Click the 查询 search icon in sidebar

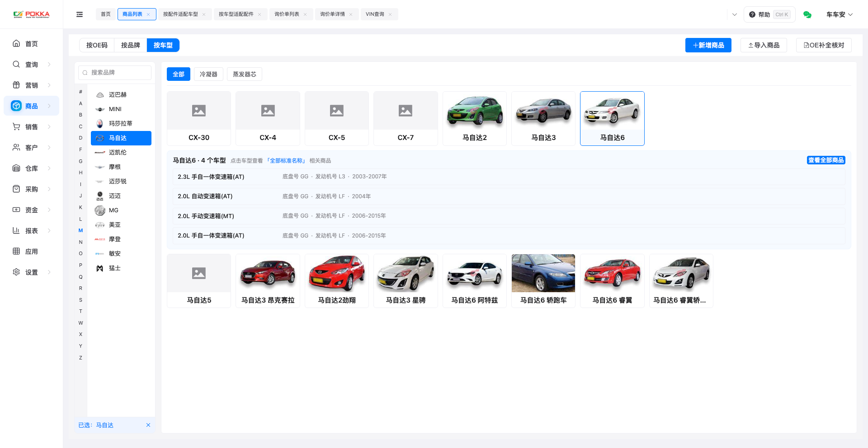(x=16, y=64)
